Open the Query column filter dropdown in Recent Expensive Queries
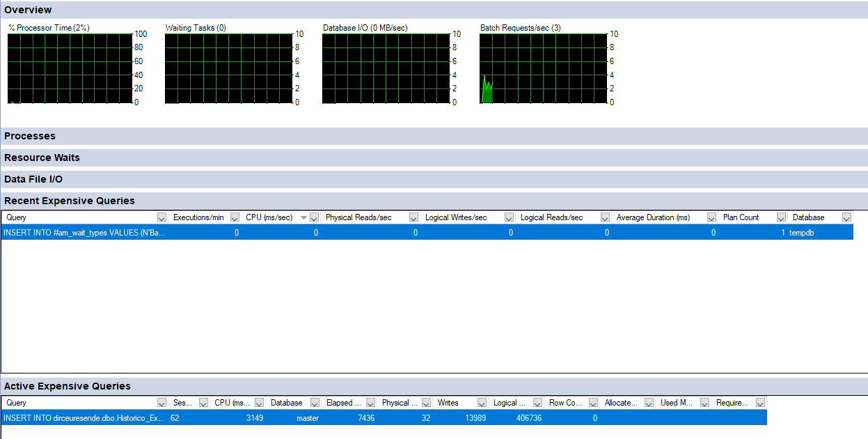Screen dimensions: 868x439 click(162, 217)
